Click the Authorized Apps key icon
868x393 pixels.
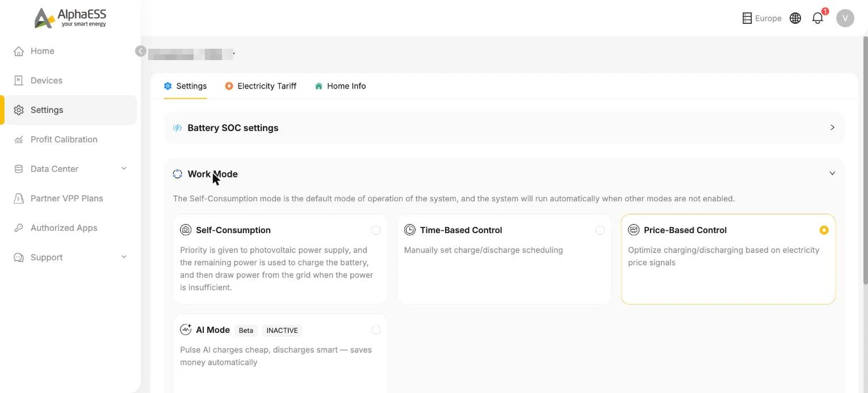(x=19, y=228)
